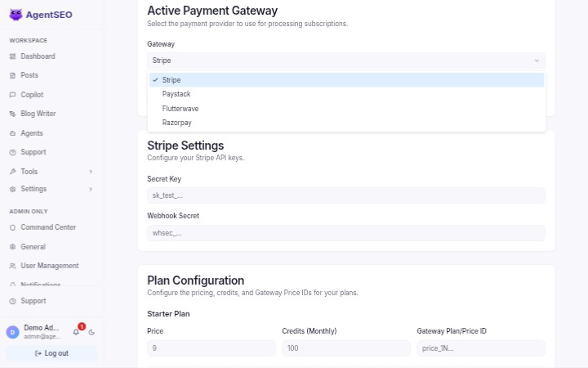Click the General gear icon
Screen dimensions: 588x368
point(13,247)
